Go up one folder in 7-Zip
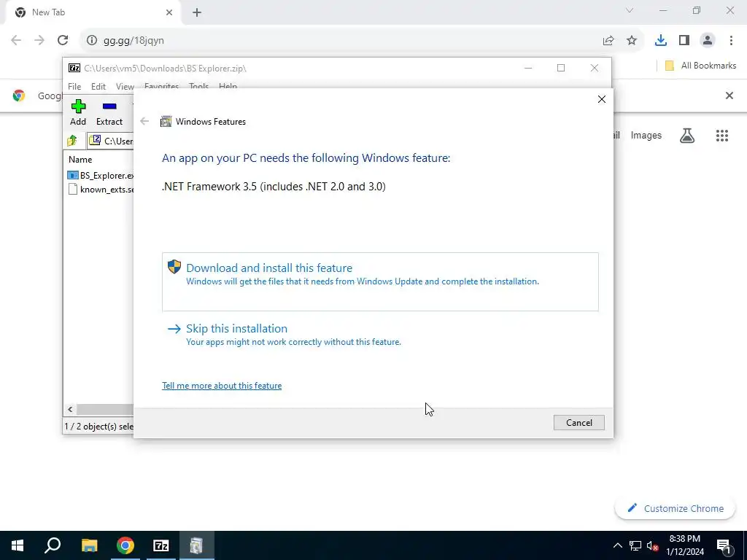Screen dimensions: 747x560 tap(72, 141)
